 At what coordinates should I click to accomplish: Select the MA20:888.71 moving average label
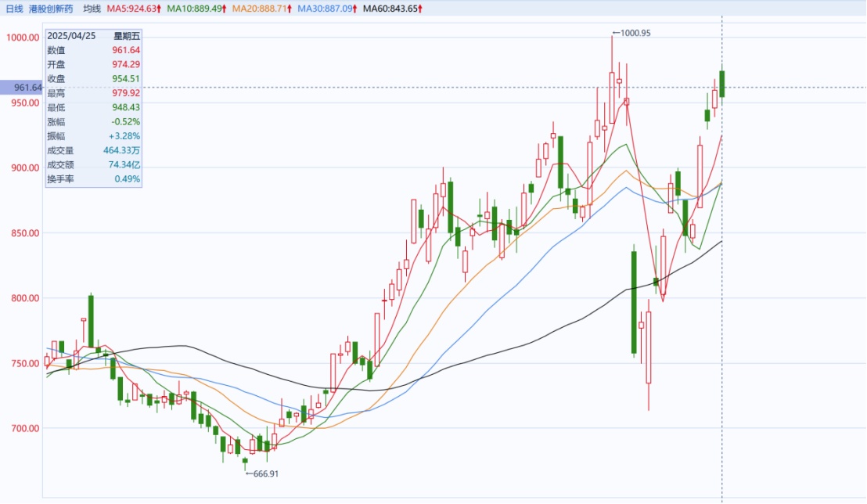tap(262, 9)
